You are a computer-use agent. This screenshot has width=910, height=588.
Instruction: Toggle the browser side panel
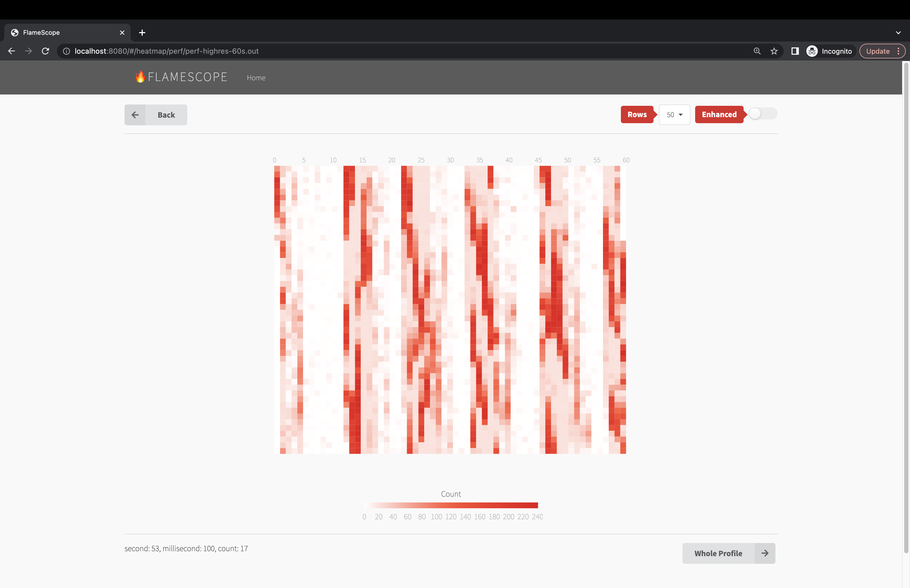795,51
